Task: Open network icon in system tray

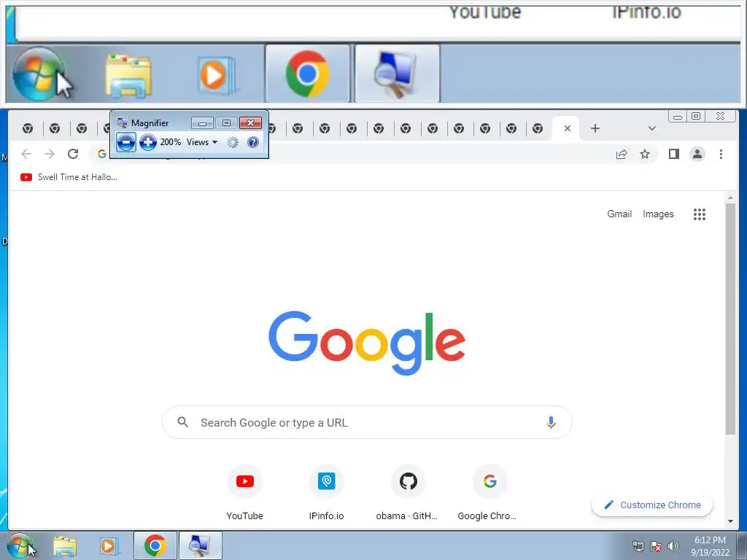Action: [x=638, y=546]
